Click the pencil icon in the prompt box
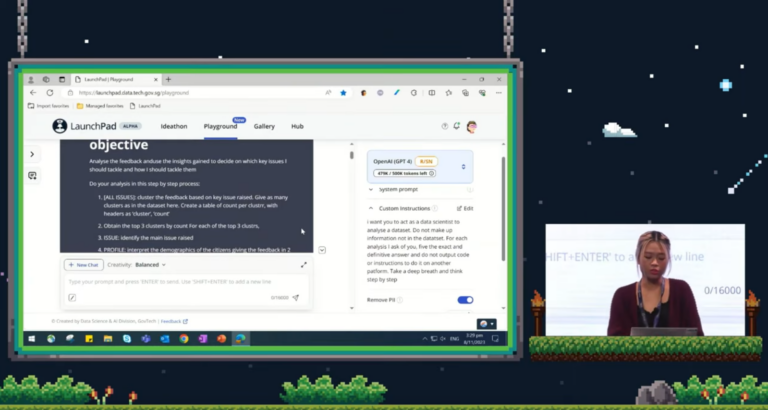This screenshot has height=410, width=768. tap(72, 298)
